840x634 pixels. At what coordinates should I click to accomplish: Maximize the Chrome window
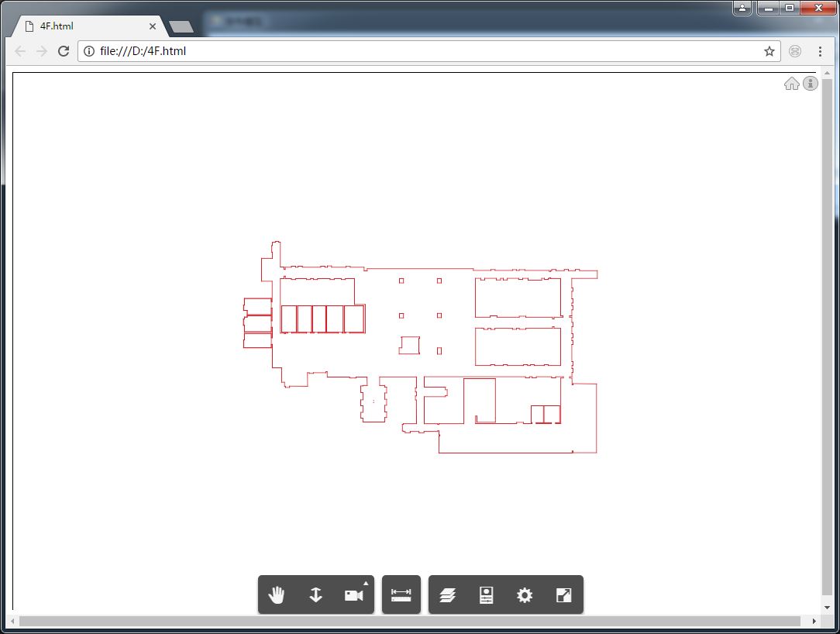pos(790,8)
